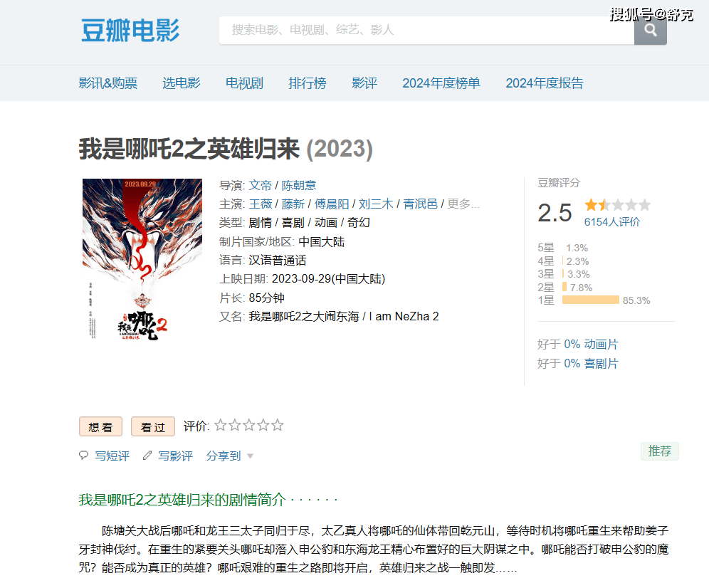Viewport: 709px width, 588px height.
Task: Open the 2024年度报告 nav item
Action: pos(545,83)
